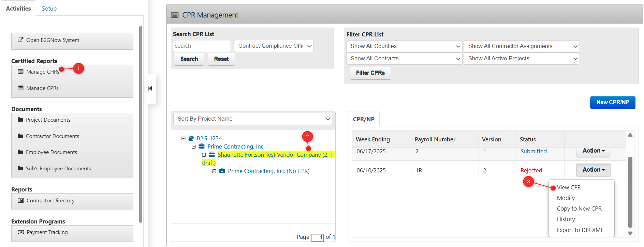This screenshot has height=247, width=644.
Task: Open Action dropdown for 06/17/2025 row
Action: [594, 151]
